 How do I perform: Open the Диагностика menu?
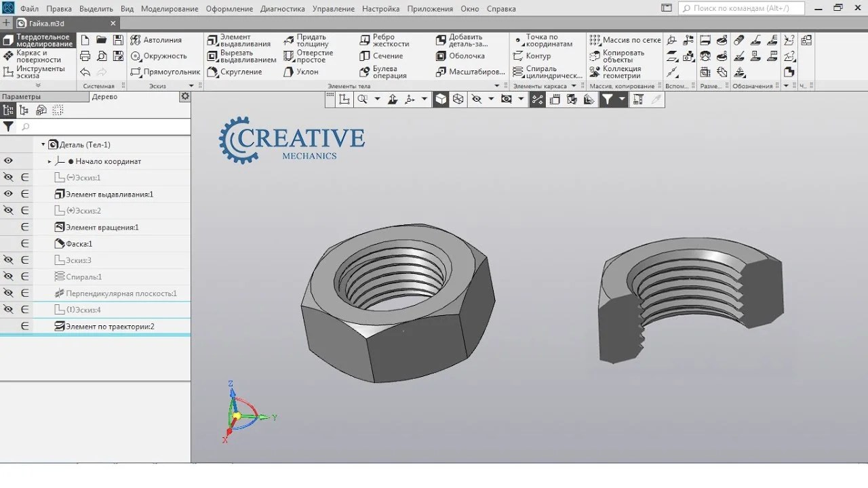pos(283,9)
